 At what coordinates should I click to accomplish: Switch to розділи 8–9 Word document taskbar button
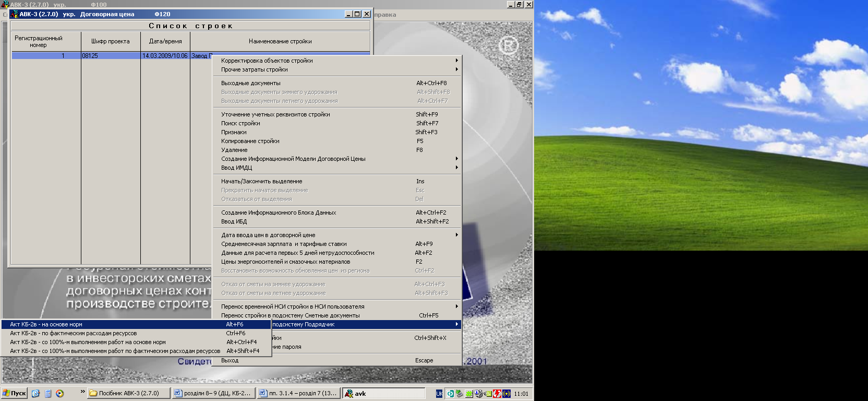tap(213, 393)
